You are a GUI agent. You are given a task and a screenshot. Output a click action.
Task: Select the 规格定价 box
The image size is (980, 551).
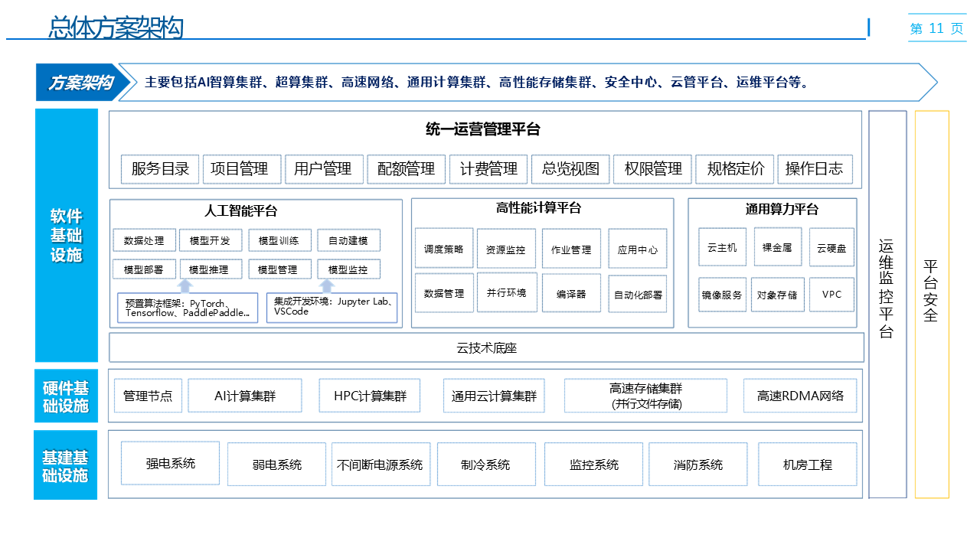tap(736, 169)
